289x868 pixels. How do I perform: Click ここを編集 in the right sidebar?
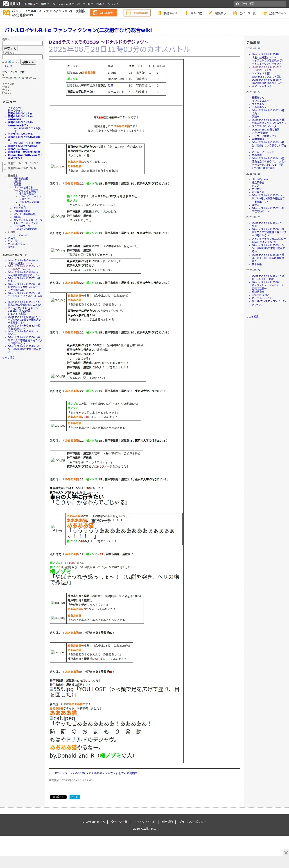[252, 316]
